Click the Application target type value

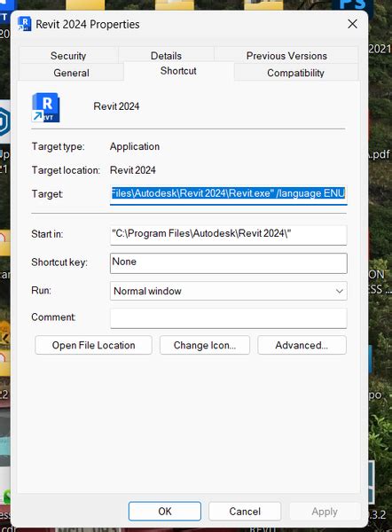(x=135, y=146)
